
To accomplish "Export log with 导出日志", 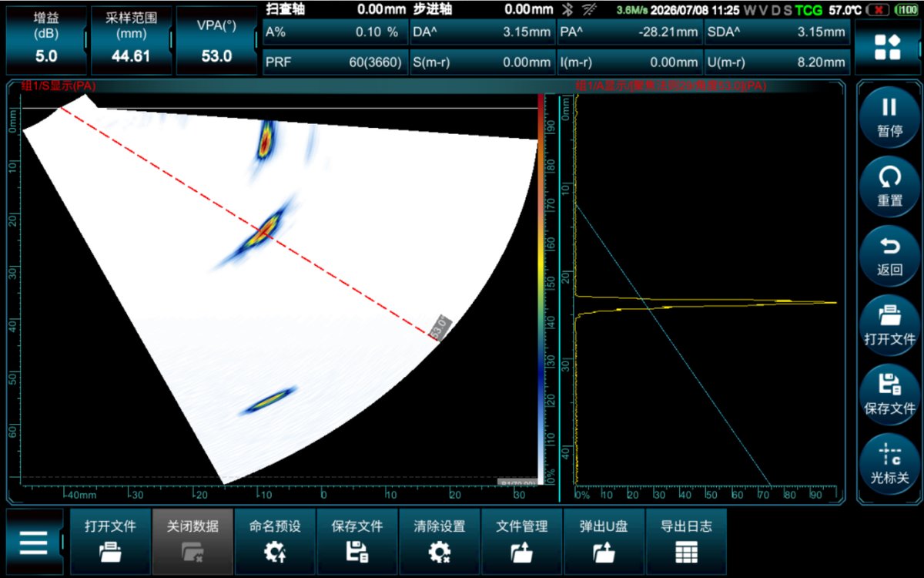I will [687, 541].
